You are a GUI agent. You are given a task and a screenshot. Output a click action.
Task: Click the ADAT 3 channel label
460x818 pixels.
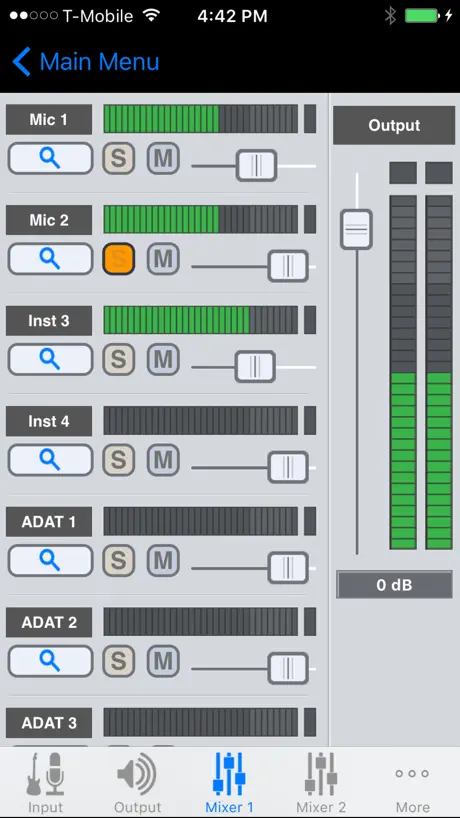click(49, 723)
